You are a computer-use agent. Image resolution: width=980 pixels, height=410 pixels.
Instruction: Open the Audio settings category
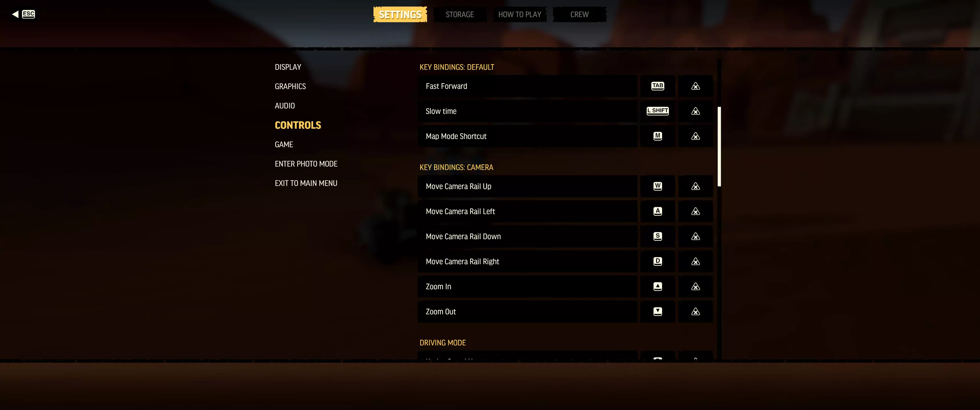285,106
